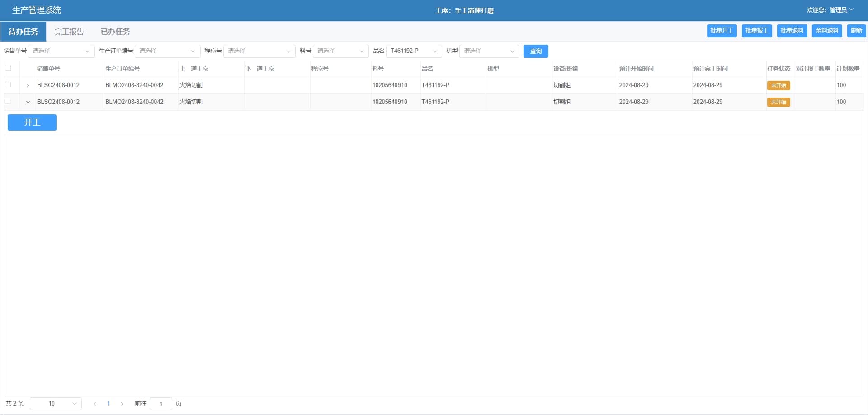Tick the checkbox of the expanded row
The width and height of the screenshot is (868, 415).
click(8, 101)
